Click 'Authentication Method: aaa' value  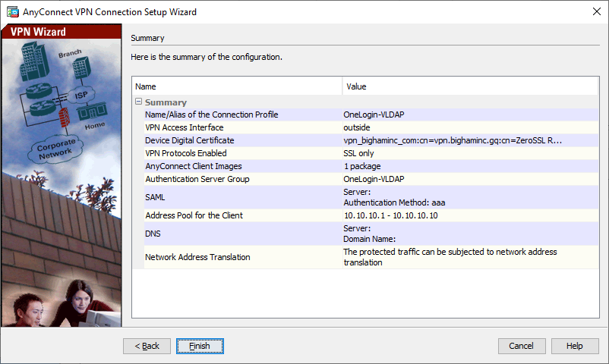(x=394, y=202)
